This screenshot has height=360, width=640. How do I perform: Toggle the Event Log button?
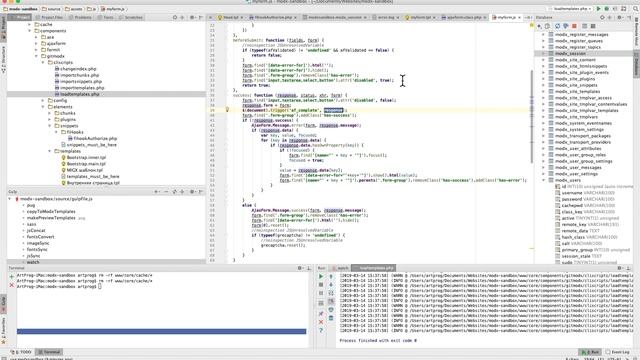coord(618,352)
